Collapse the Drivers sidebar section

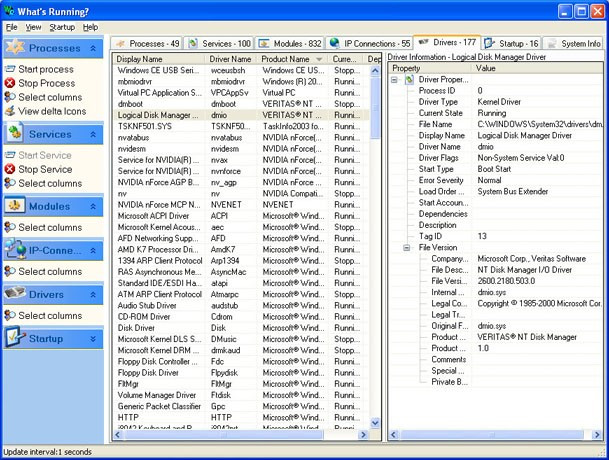93,295
